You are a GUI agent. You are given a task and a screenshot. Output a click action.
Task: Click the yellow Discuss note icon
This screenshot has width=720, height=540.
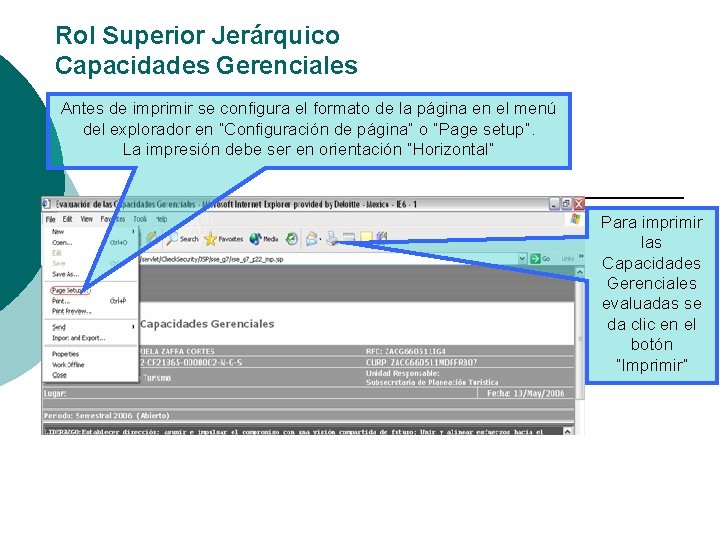366,237
